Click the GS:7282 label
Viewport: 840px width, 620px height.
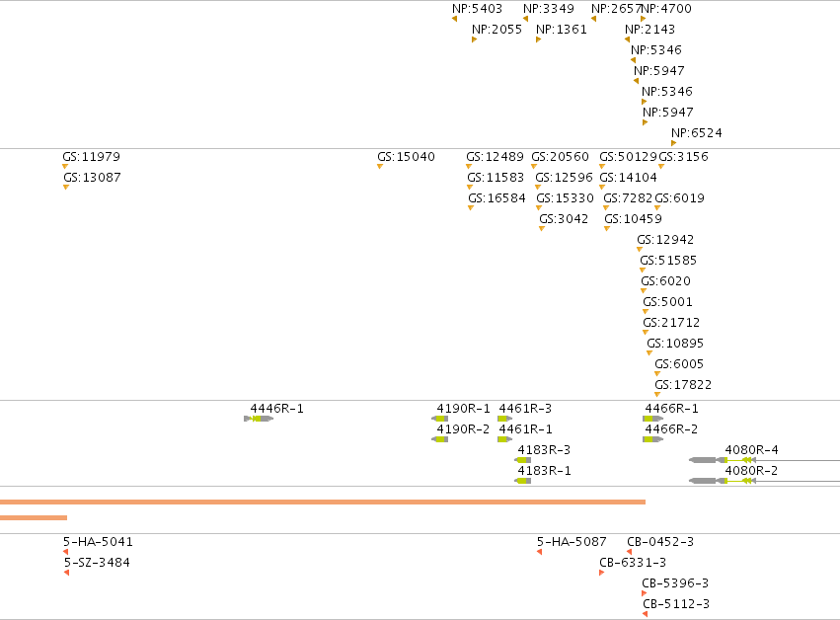628,198
